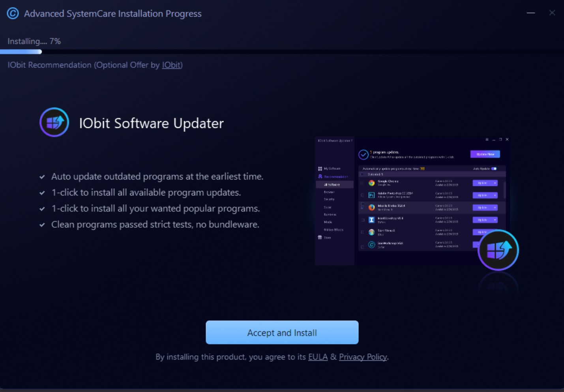Click the round updater badge on the preview image
Viewport: 564px width, 392px height.
[498, 250]
